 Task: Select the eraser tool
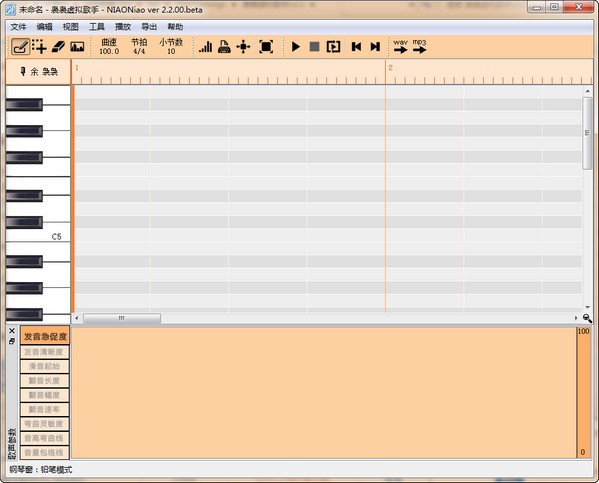point(58,47)
